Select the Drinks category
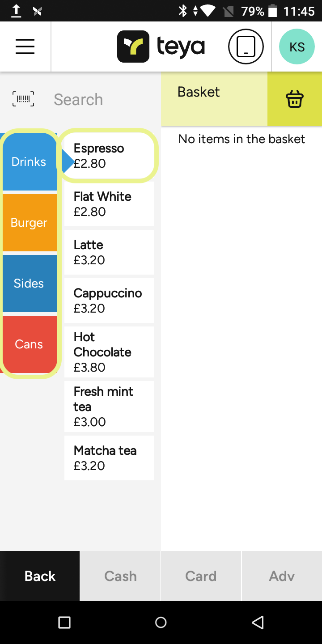 coord(29,162)
